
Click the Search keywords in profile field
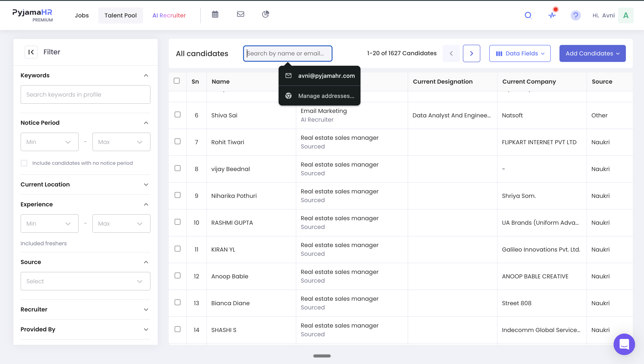85,95
